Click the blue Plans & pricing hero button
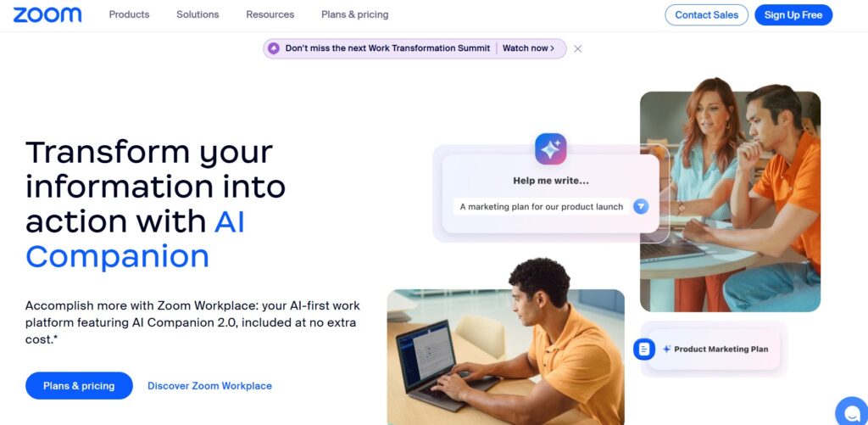Image resolution: width=868 pixels, height=425 pixels. click(x=79, y=386)
